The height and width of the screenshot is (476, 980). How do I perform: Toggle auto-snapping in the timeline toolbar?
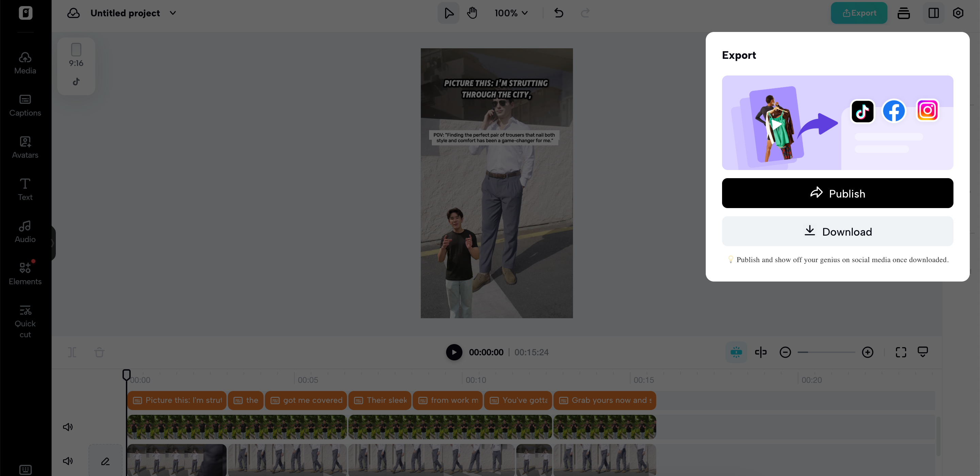click(x=736, y=352)
